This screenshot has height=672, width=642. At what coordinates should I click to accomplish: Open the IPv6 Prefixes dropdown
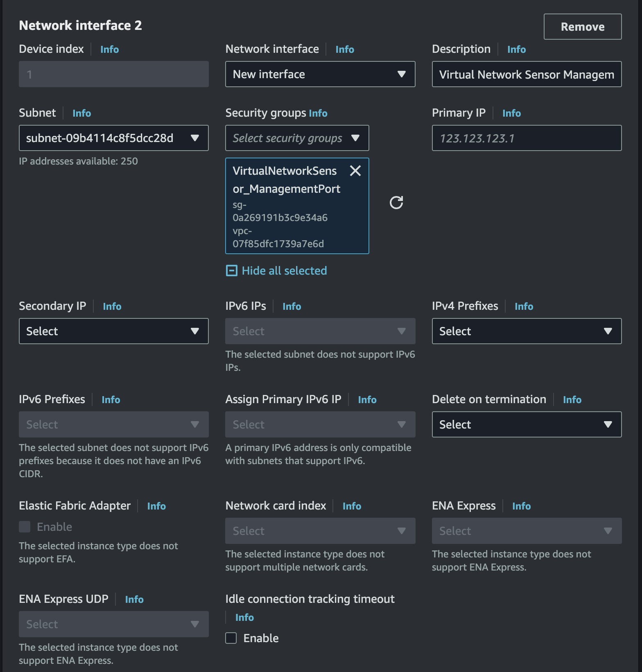114,424
